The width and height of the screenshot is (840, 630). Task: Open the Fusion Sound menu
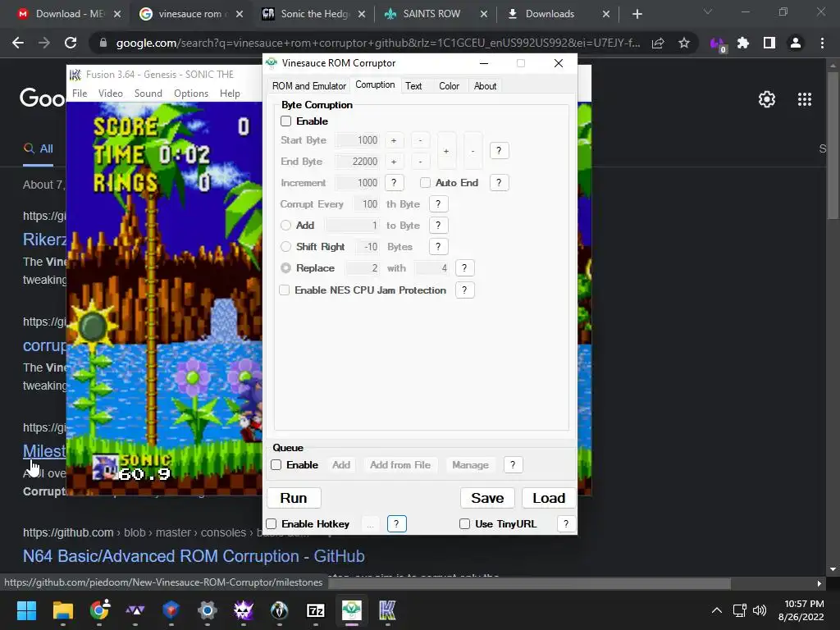[148, 94]
